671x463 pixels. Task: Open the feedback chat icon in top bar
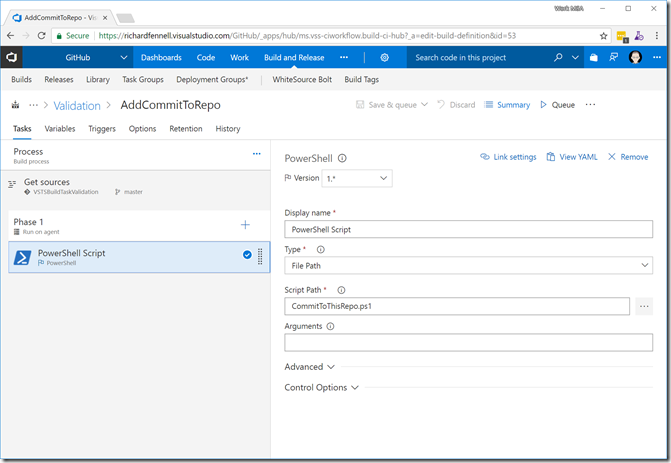pos(613,57)
